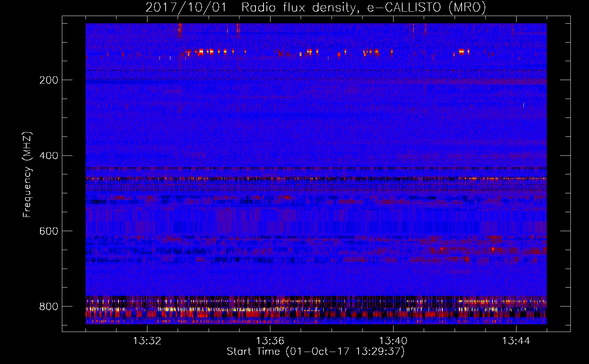The height and width of the screenshot is (364, 589).
Task: Click the plot title "Radio flux density, e-CALLISTO (MRO)"
Action: 364,7
